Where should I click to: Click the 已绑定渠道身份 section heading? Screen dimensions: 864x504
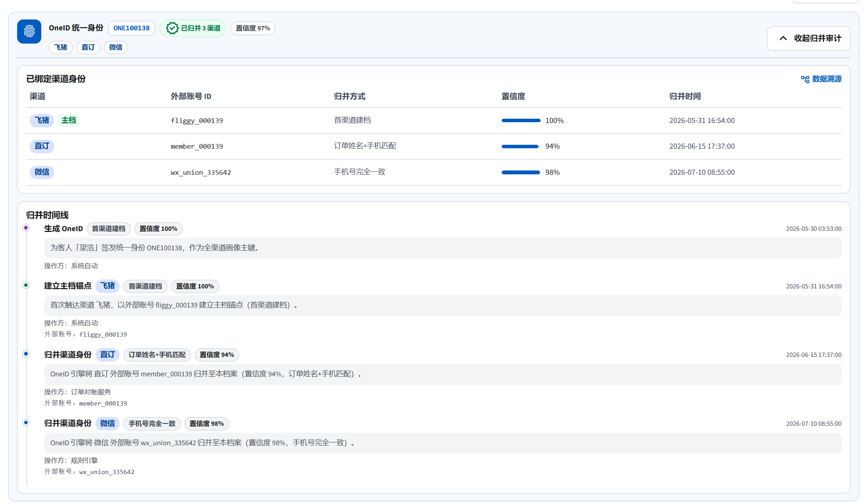[x=56, y=79]
